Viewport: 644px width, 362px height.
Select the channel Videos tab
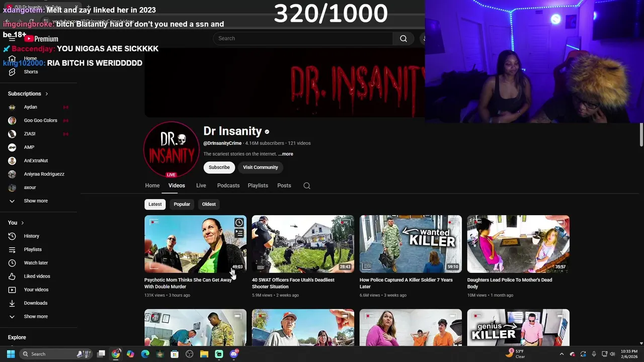point(177,186)
